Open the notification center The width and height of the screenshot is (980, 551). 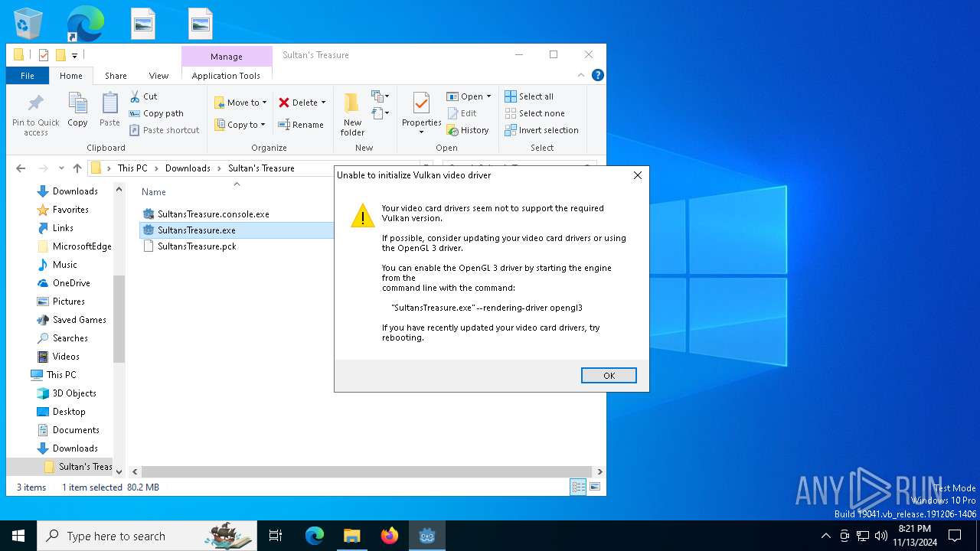[x=955, y=536]
